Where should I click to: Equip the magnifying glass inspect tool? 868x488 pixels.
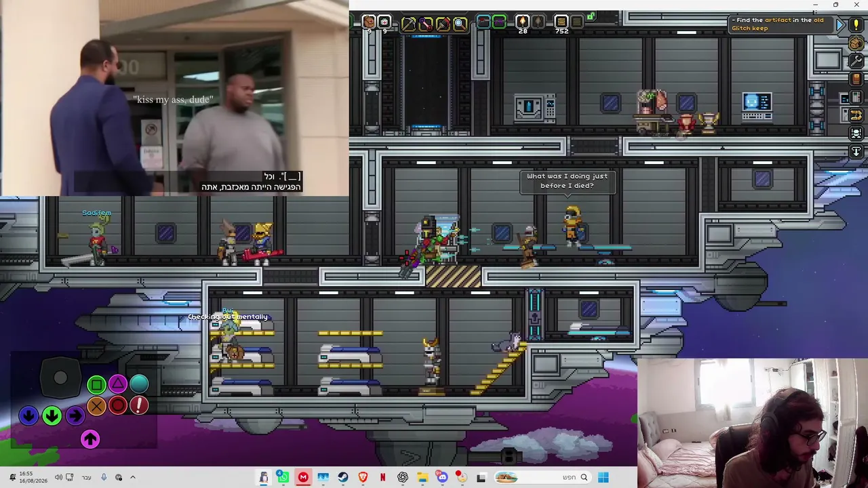(x=460, y=24)
